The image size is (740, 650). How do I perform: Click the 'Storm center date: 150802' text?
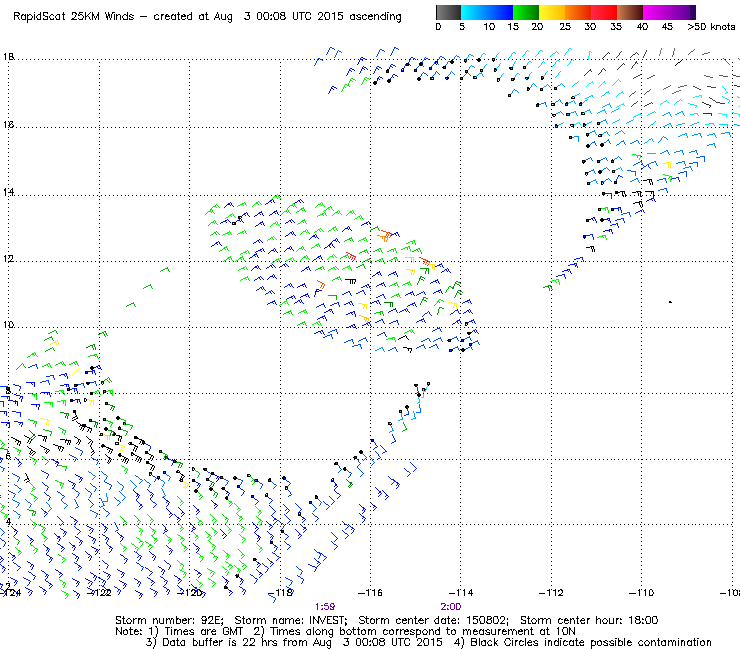[x=434, y=620]
